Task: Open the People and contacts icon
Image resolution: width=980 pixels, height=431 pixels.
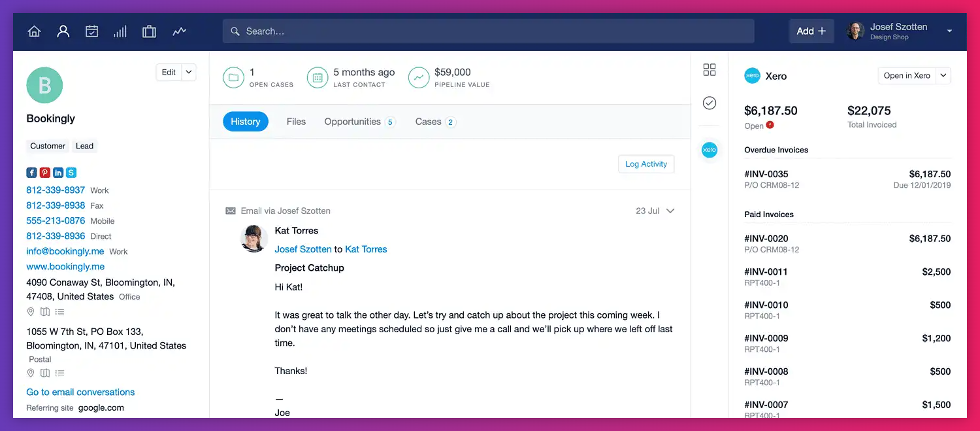Action: 63,31
